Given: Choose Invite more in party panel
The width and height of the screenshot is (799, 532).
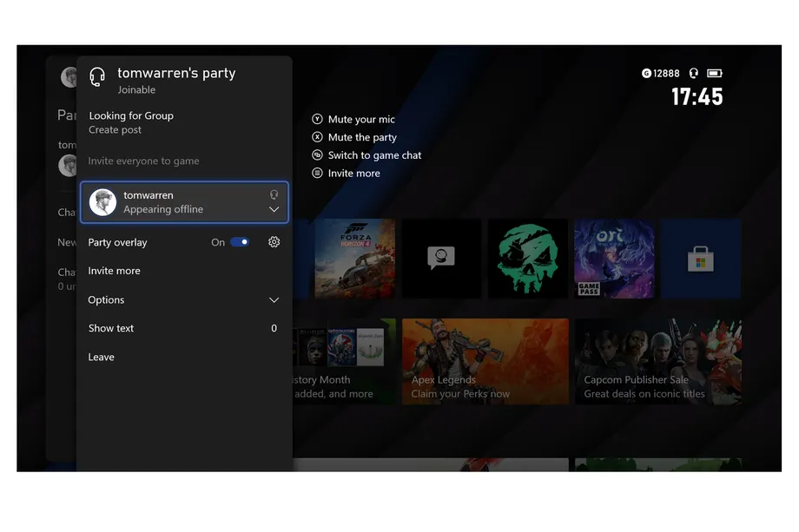Looking at the screenshot, I should click(114, 271).
